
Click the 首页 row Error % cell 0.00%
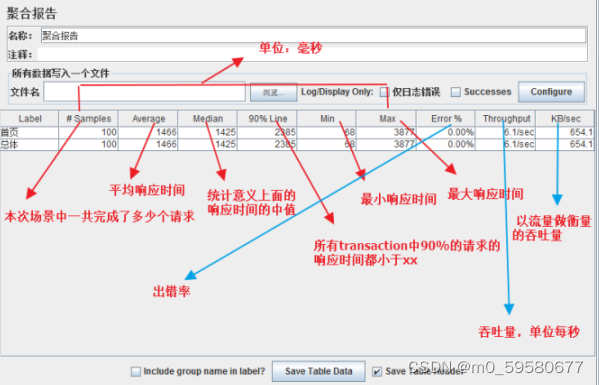pos(446,132)
